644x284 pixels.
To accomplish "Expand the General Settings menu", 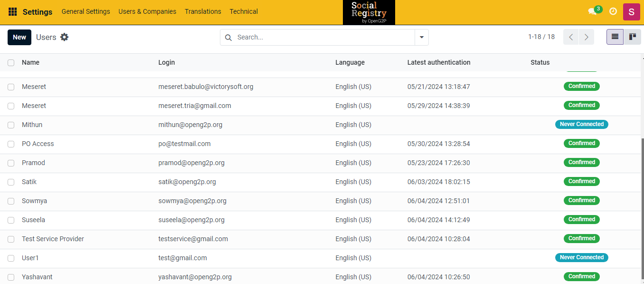I will coord(85,11).
